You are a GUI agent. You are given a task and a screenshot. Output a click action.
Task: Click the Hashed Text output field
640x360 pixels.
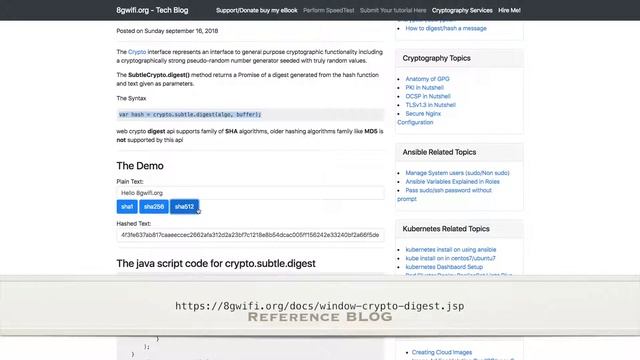point(250,235)
